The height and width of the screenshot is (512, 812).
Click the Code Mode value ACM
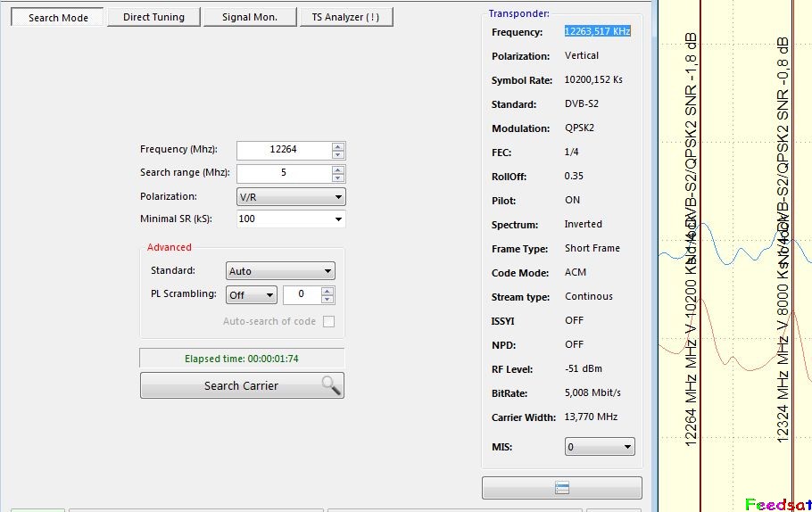pos(576,272)
